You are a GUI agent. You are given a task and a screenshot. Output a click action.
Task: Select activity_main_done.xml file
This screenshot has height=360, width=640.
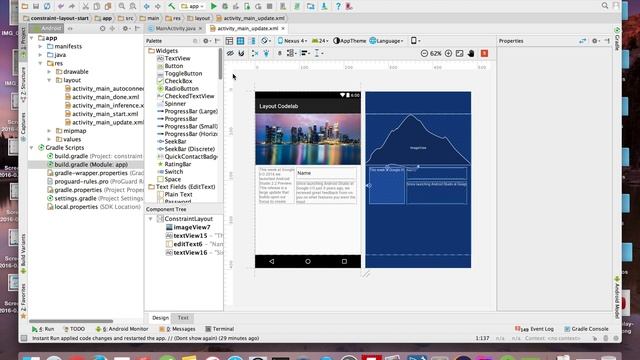pos(102,97)
